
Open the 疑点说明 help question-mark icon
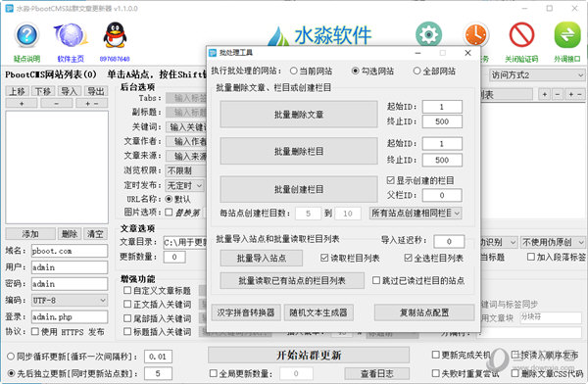[26, 35]
